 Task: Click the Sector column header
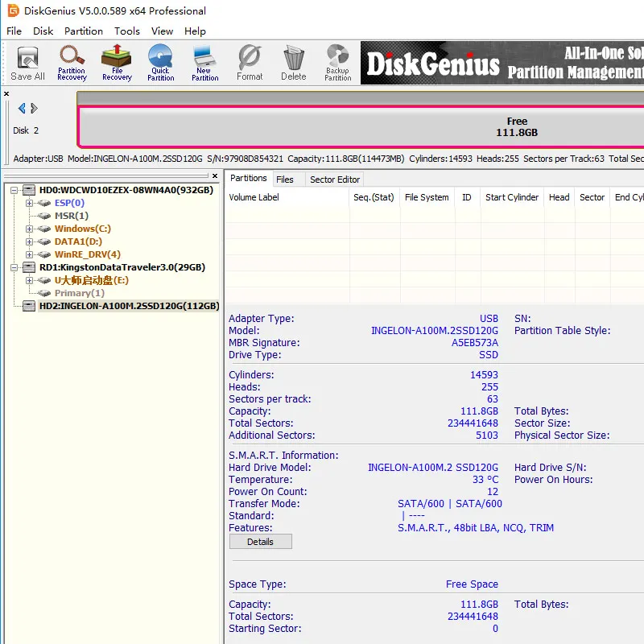point(592,197)
